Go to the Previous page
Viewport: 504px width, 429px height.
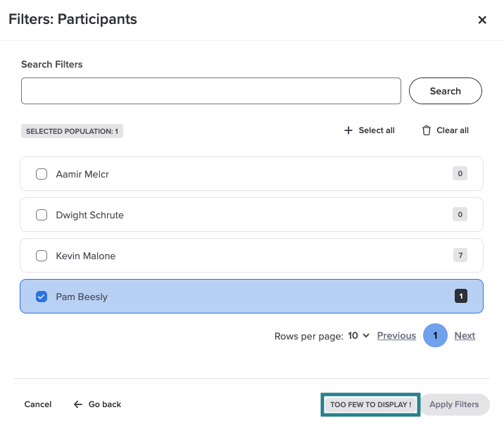396,336
